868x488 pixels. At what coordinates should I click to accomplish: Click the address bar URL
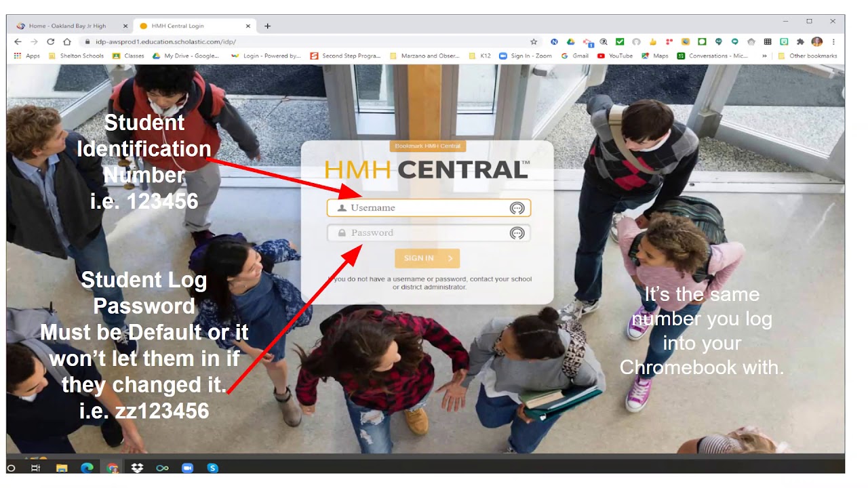point(165,42)
